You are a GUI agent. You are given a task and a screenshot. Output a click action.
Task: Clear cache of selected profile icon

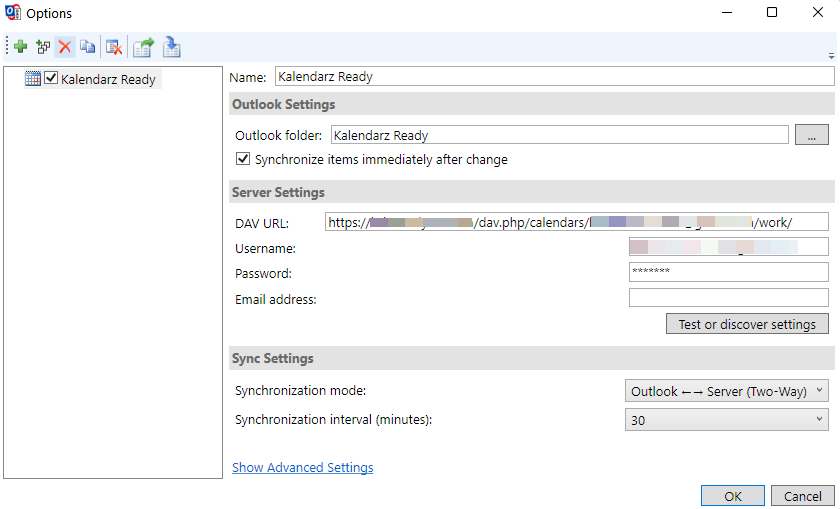click(x=114, y=47)
